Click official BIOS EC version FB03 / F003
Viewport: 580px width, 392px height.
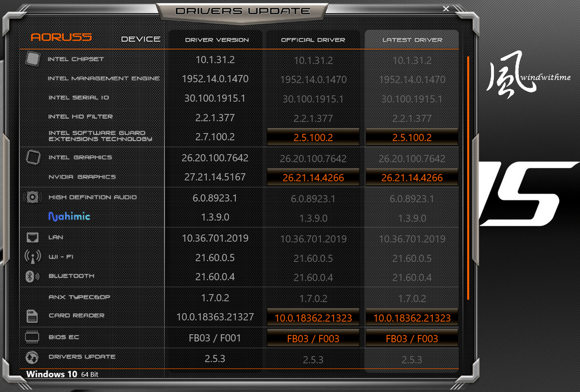pyautogui.click(x=313, y=338)
